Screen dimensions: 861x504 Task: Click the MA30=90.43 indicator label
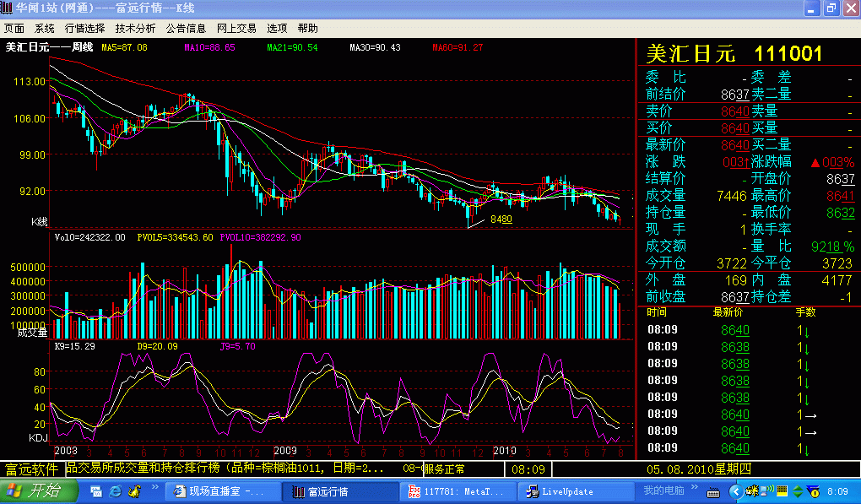click(375, 48)
